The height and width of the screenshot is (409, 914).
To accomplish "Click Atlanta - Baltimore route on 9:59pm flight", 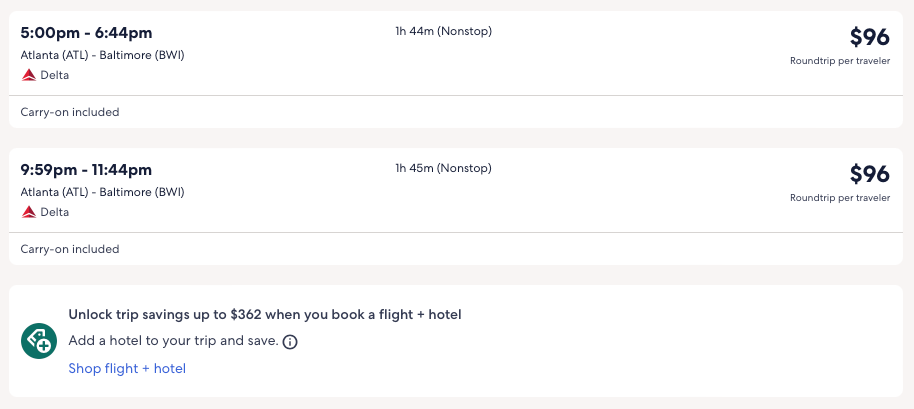I will click(102, 192).
